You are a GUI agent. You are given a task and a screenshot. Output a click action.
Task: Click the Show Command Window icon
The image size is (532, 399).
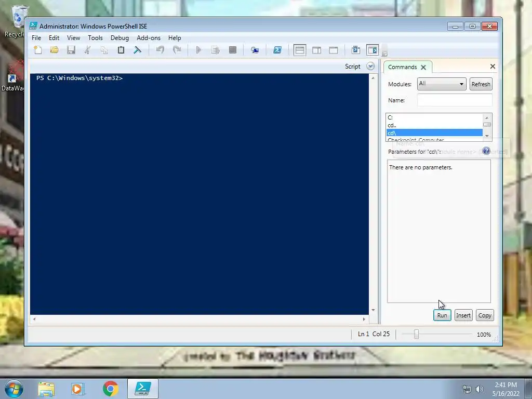click(x=355, y=50)
